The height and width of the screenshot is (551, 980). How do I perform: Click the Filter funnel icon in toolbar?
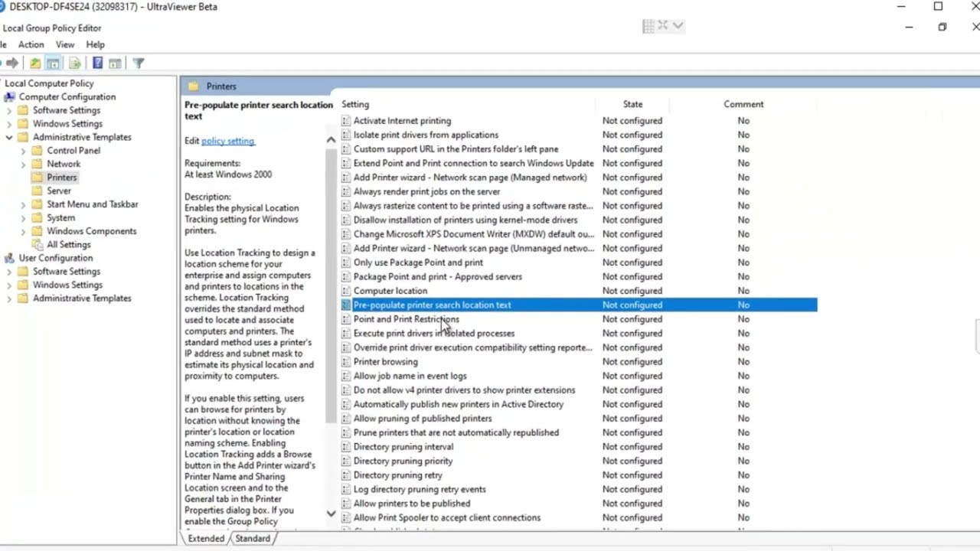click(x=139, y=64)
